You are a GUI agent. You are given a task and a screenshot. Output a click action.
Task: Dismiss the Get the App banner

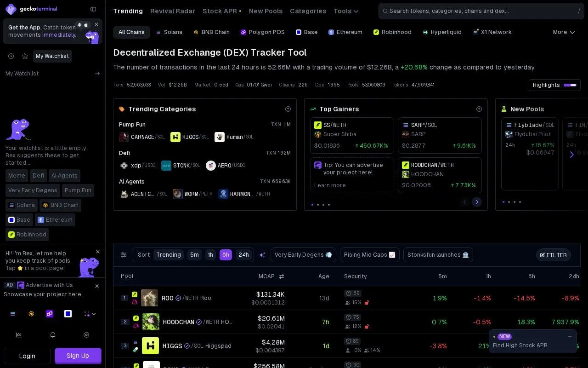96,24
